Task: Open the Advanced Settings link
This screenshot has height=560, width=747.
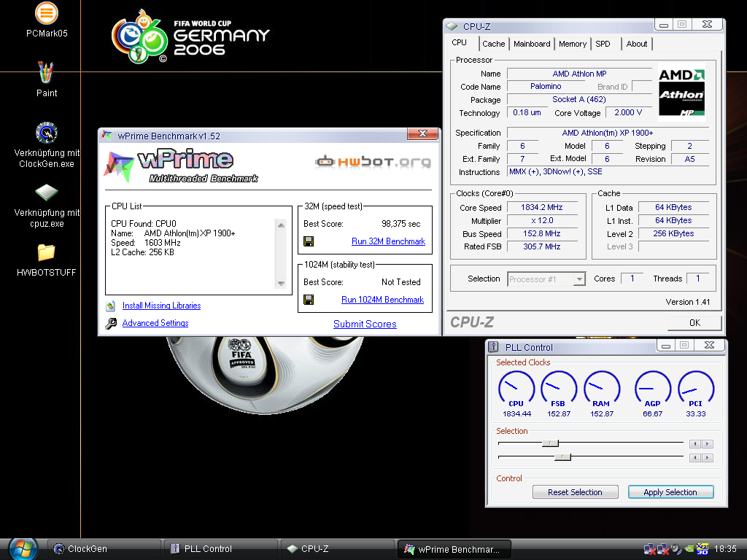Action: 155,323
